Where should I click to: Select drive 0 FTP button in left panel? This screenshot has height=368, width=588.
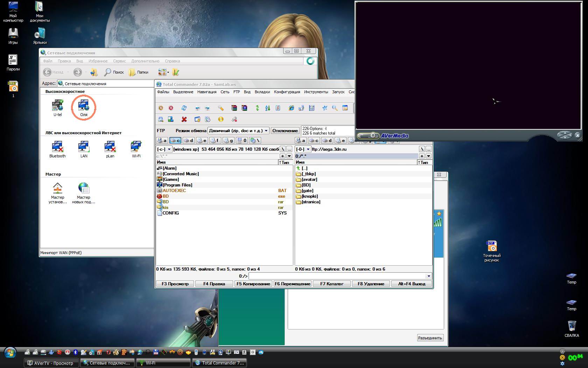point(241,140)
